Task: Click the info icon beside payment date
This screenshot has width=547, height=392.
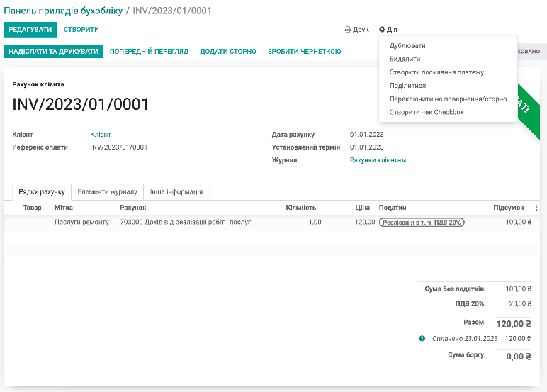Action: 422,339
